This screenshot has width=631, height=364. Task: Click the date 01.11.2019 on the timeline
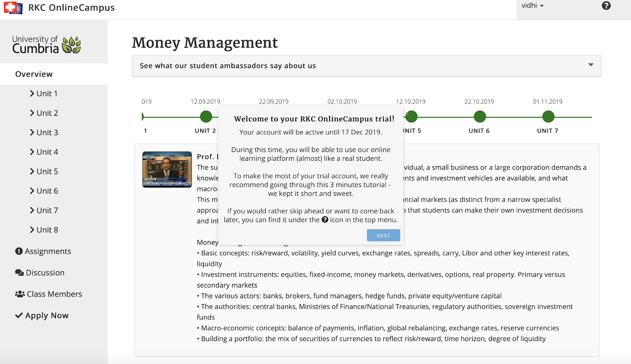(x=548, y=102)
